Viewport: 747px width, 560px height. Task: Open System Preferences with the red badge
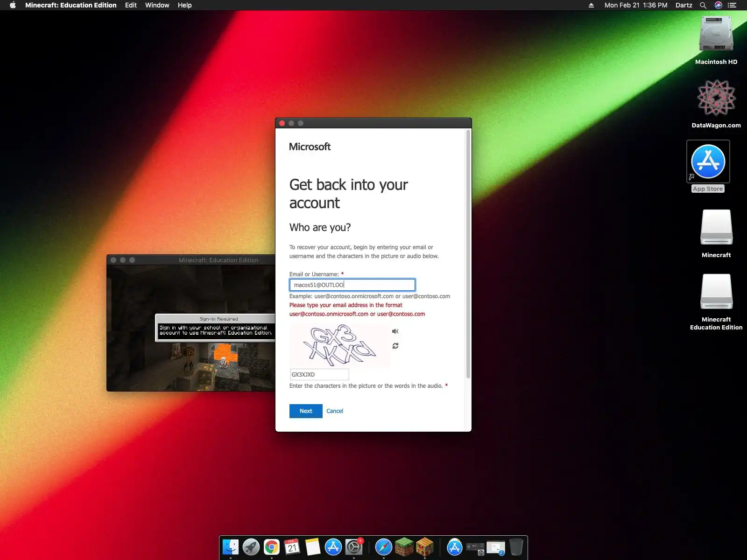[x=354, y=547]
